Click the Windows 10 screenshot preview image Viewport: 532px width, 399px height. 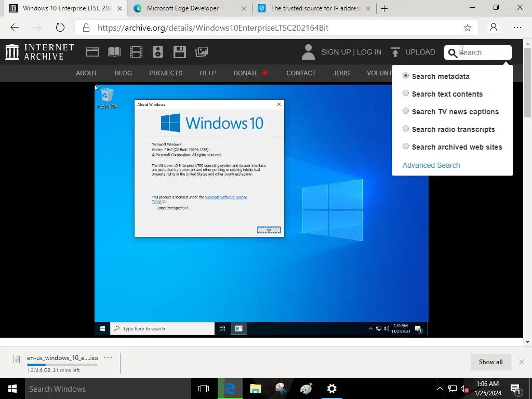(x=261, y=210)
